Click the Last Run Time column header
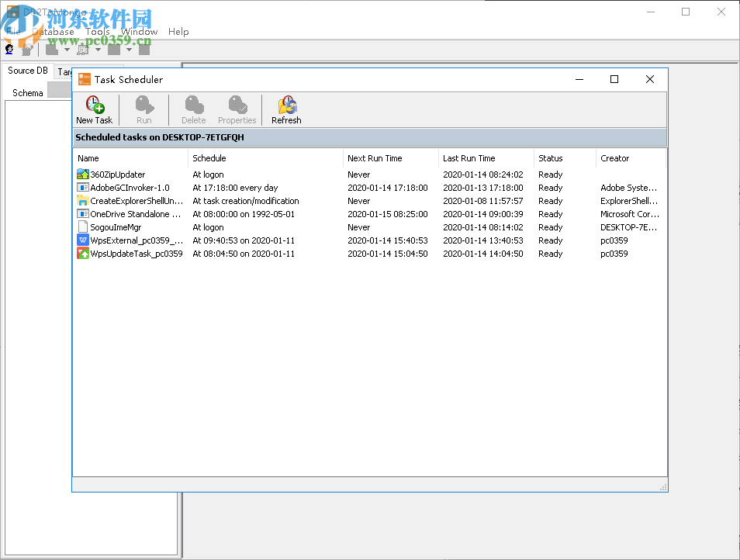 point(469,158)
